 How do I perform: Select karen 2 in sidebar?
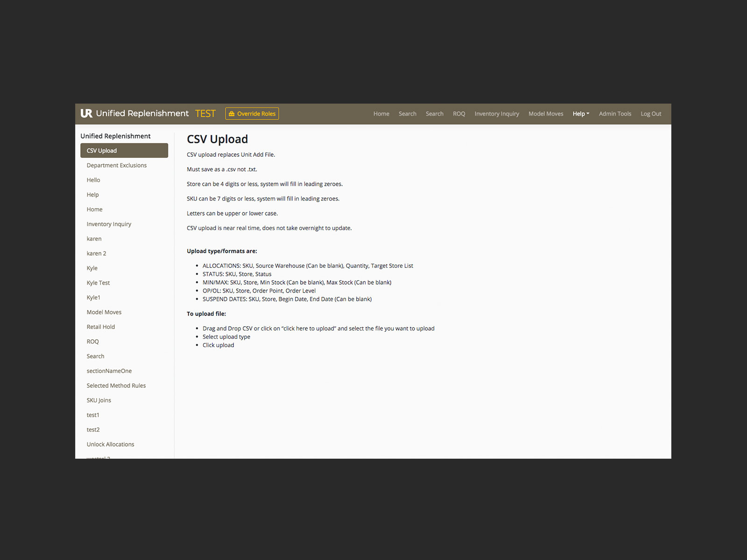click(x=96, y=253)
